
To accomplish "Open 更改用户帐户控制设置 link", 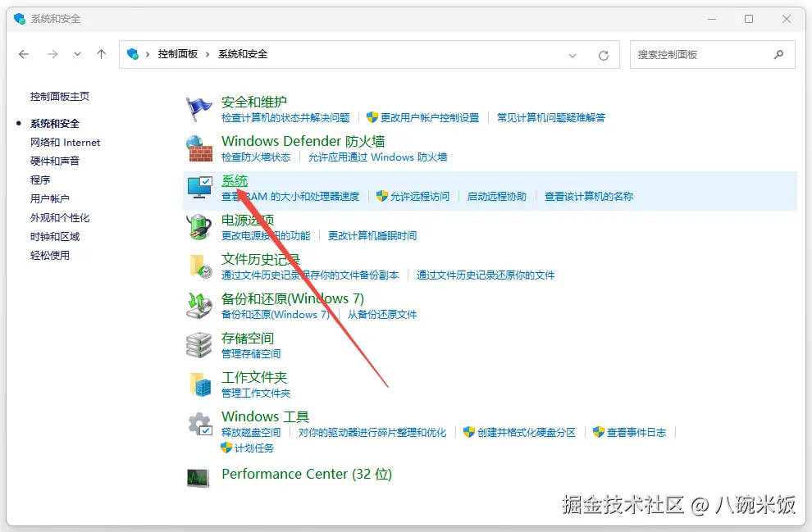I will (429, 117).
